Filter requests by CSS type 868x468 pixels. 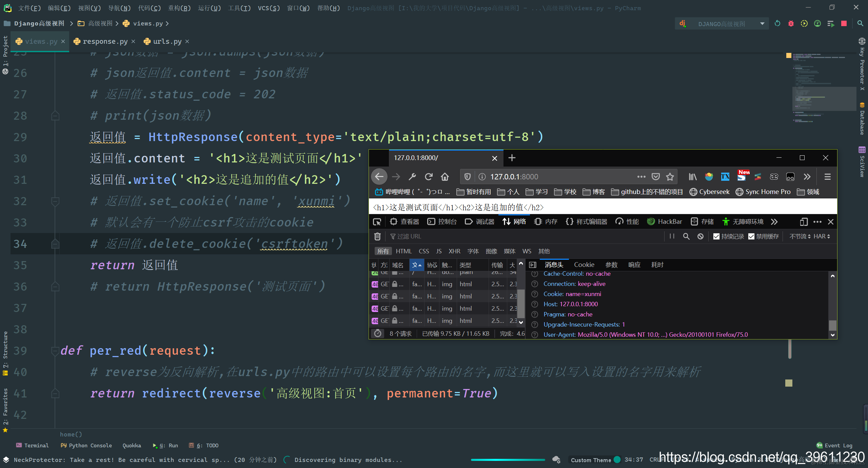pos(424,251)
